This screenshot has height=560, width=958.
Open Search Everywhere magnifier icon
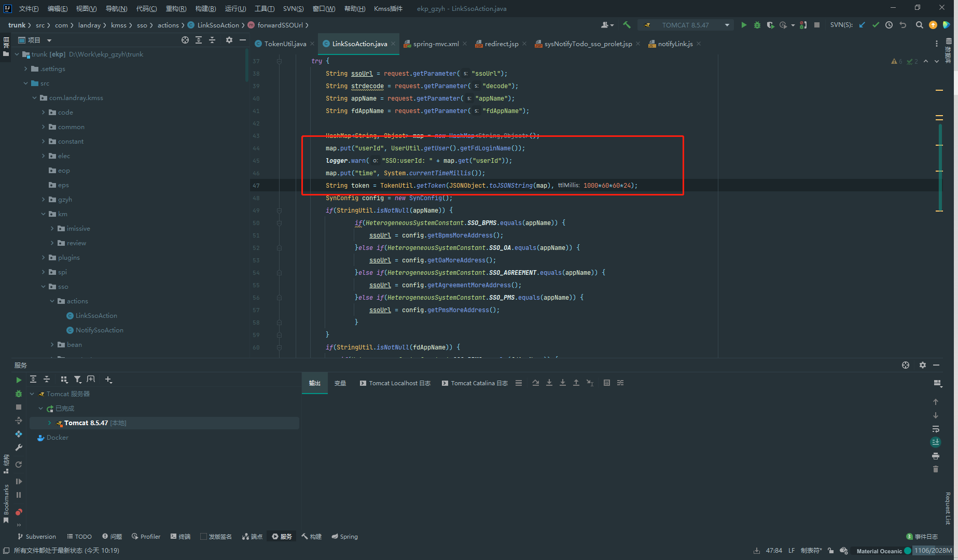click(x=919, y=25)
